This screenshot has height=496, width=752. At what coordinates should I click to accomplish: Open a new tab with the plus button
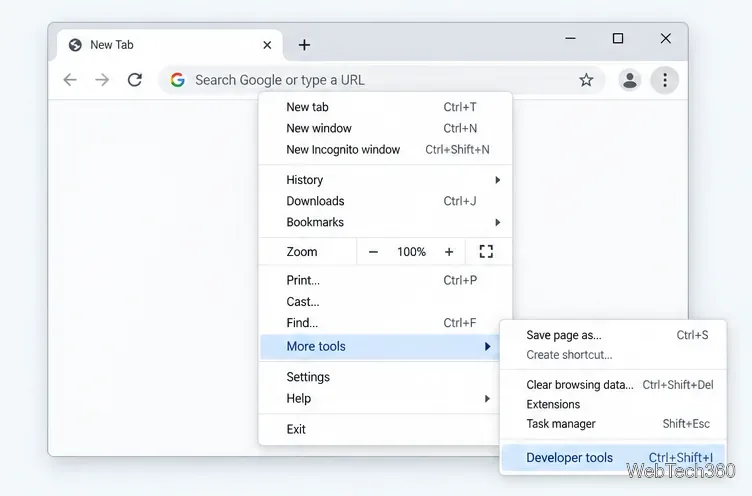(304, 45)
